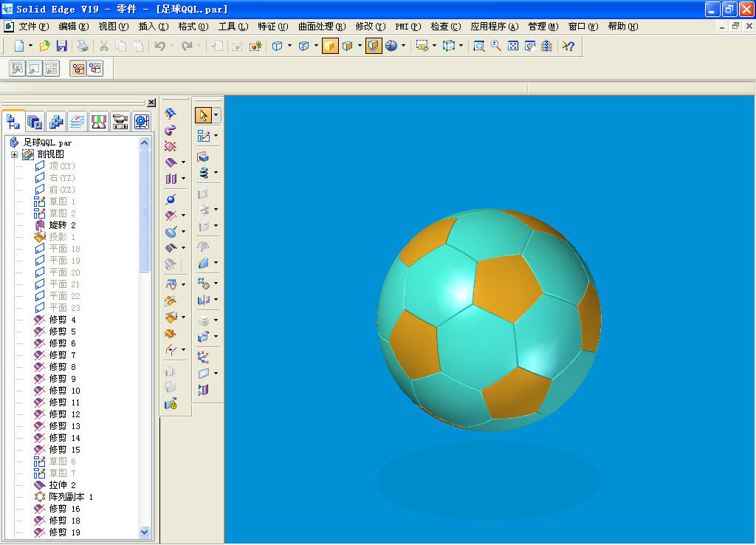Click the Reference Plane icon
Image resolution: width=756 pixels, height=545 pixels.
[203, 373]
